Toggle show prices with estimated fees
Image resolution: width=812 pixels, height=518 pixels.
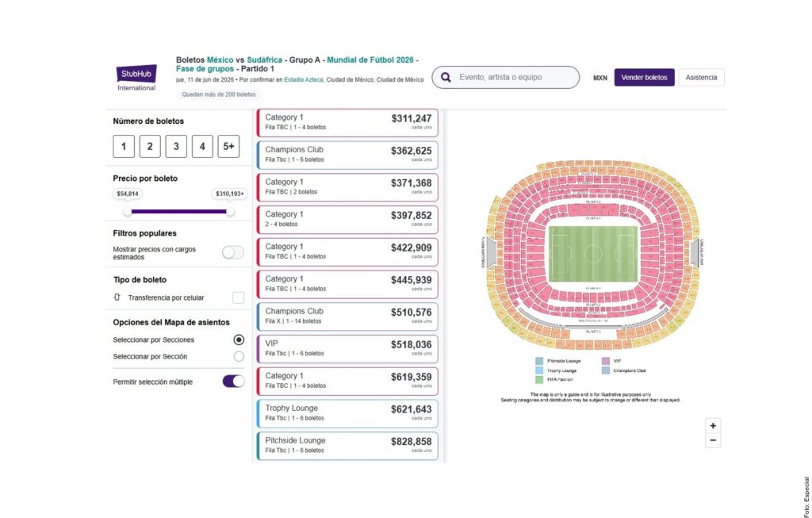(x=233, y=252)
